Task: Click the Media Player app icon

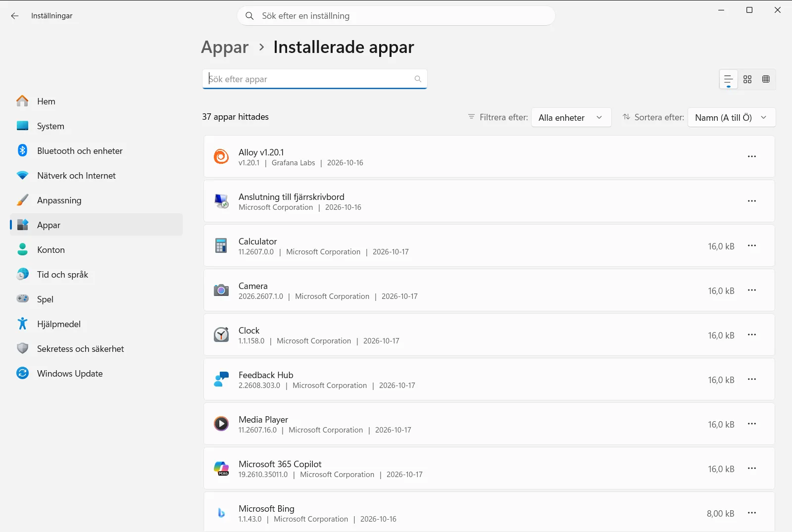Action: click(221, 424)
